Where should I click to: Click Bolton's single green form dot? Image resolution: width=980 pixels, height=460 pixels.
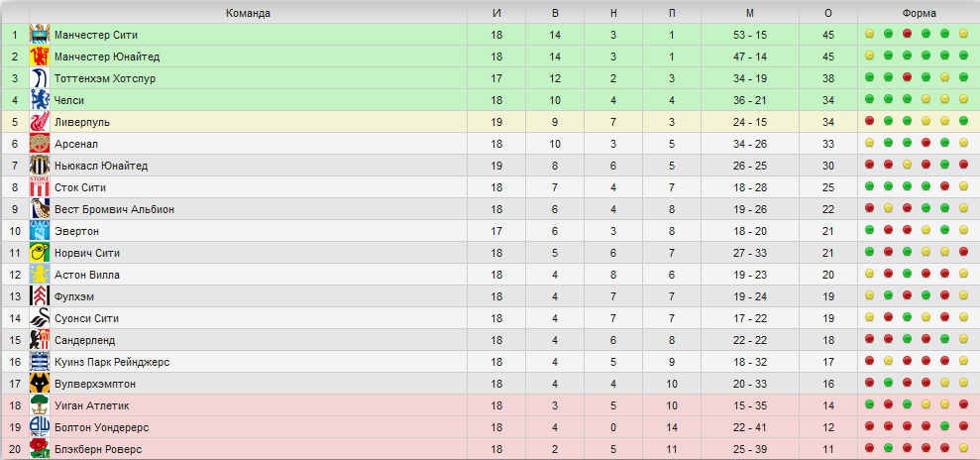coord(943,426)
